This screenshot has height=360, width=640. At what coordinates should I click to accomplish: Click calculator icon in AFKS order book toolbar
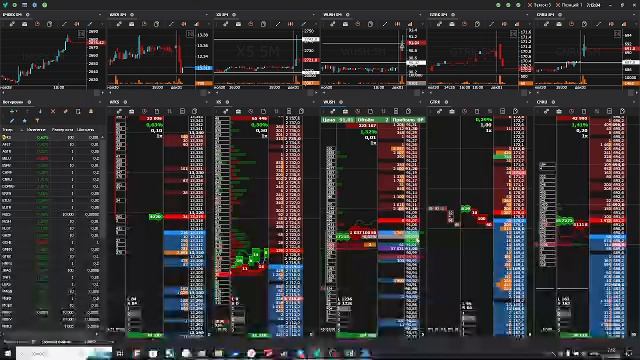pyautogui.click(x=182, y=111)
